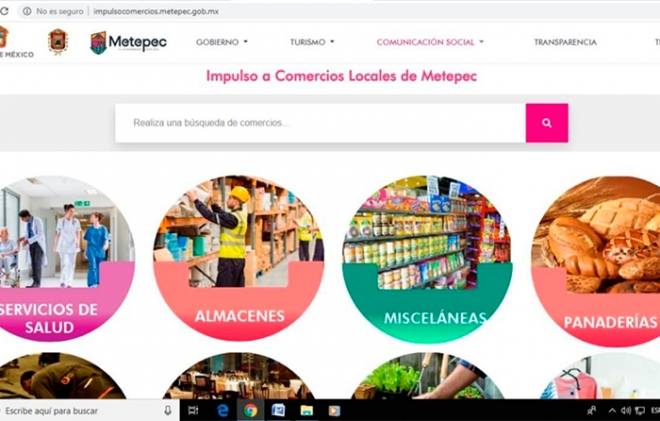Image resolution: width=660 pixels, height=421 pixels.
Task: Go to the Transparencia menu item
Action: [565, 42]
